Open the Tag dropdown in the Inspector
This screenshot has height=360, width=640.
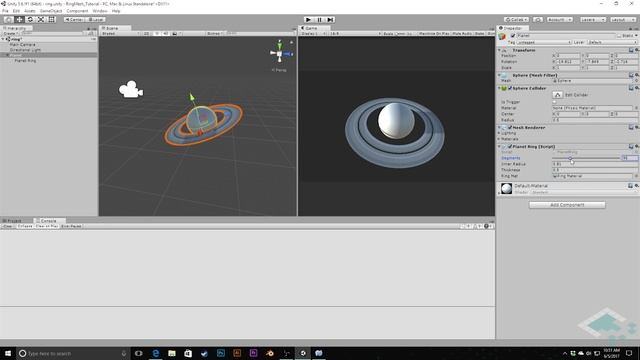[x=544, y=42]
